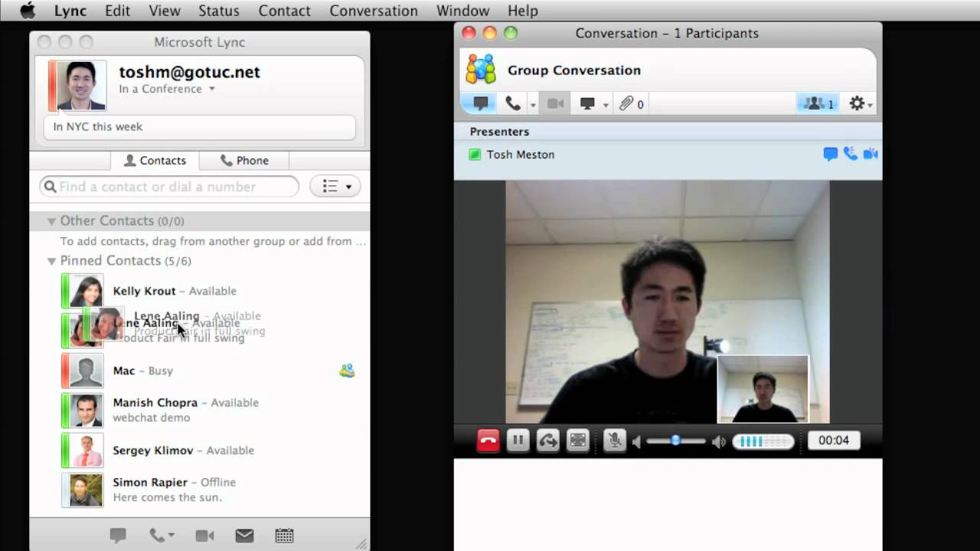Collapse the Other Contacts group

click(51, 221)
